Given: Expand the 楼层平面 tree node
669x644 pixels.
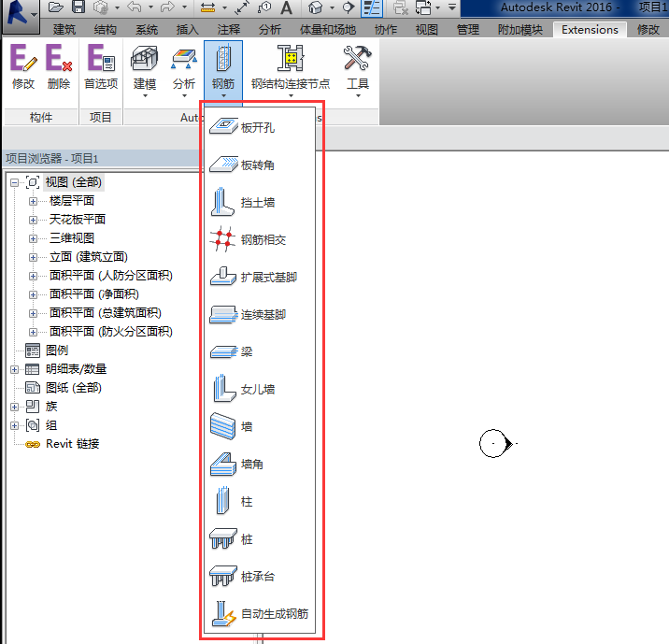Looking at the screenshot, I should click(x=34, y=201).
